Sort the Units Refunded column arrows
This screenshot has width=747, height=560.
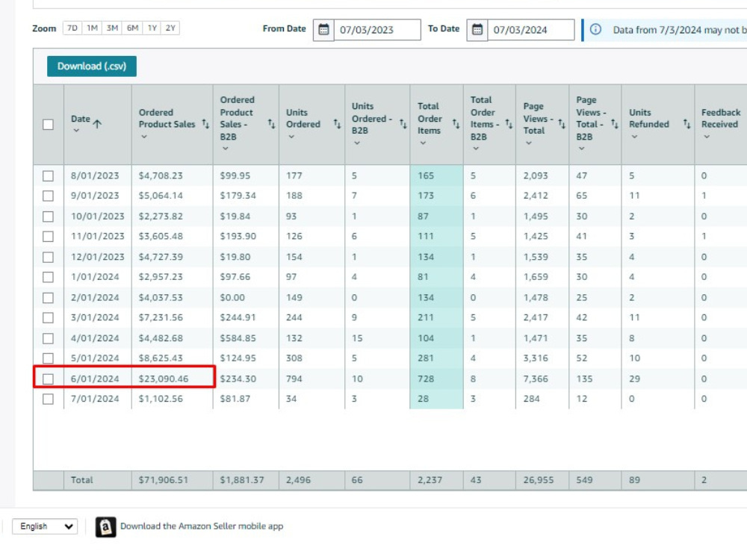(x=686, y=124)
